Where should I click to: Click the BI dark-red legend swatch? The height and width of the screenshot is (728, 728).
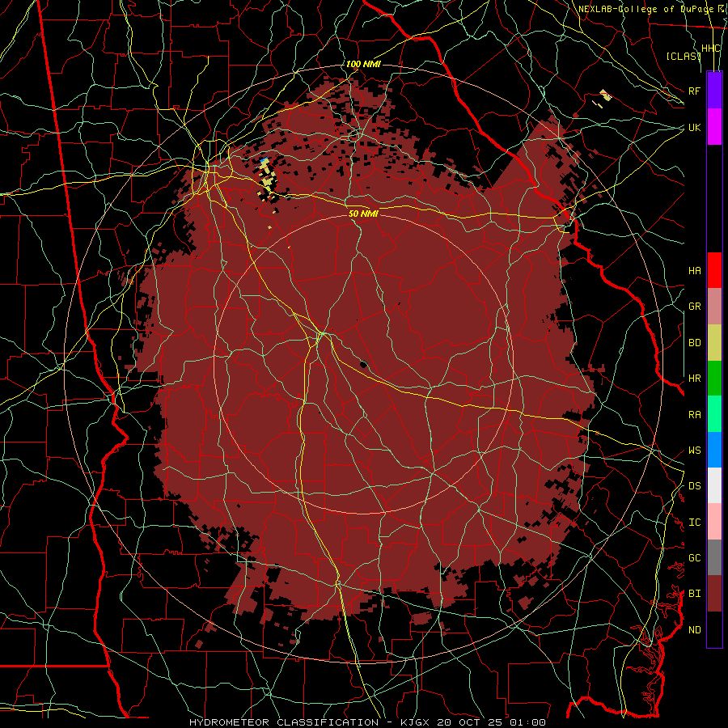[x=714, y=594]
